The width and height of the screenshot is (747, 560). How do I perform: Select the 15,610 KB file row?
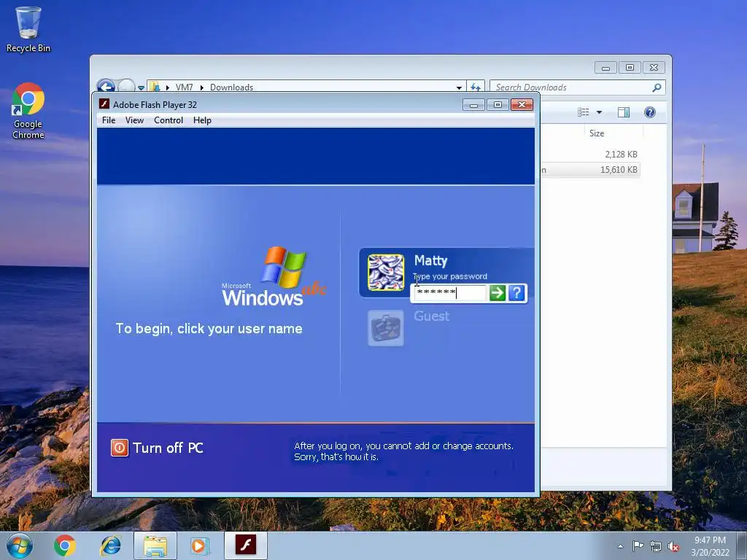[591, 169]
